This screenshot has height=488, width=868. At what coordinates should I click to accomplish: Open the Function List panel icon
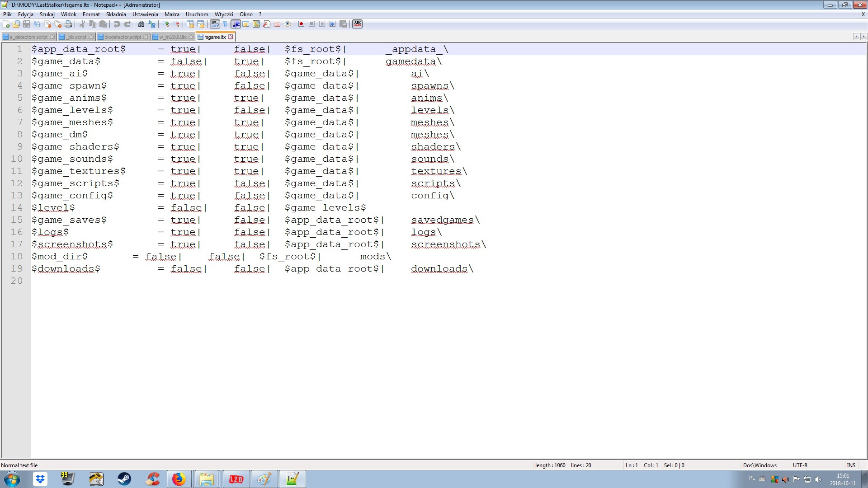(267, 24)
